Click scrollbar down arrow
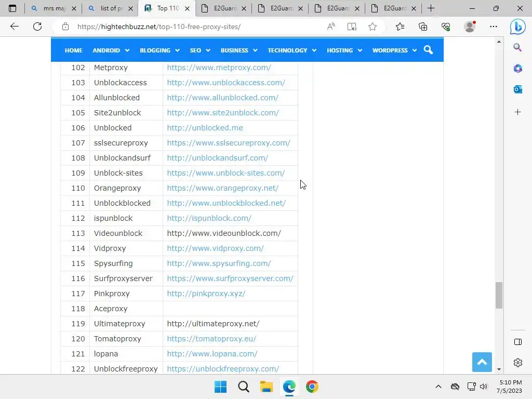Image resolution: width=532 pixels, height=399 pixels. (x=499, y=369)
